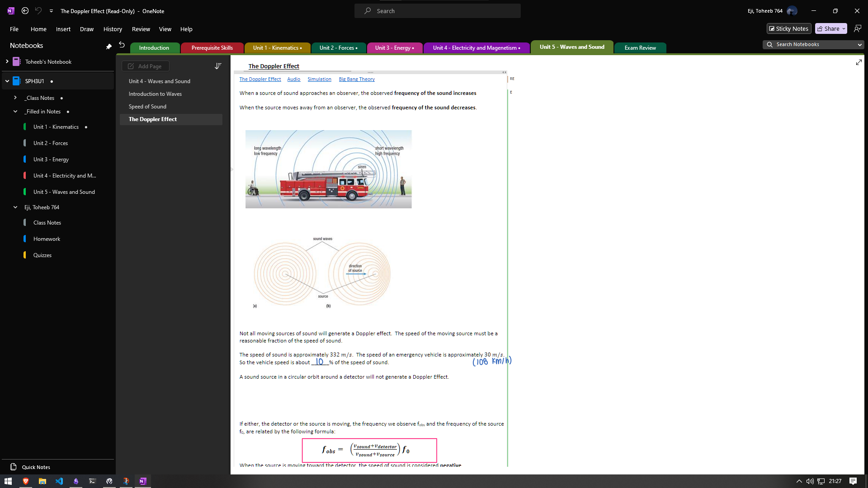Open Unit 5 - Waves and Sound in tree

tap(64, 192)
